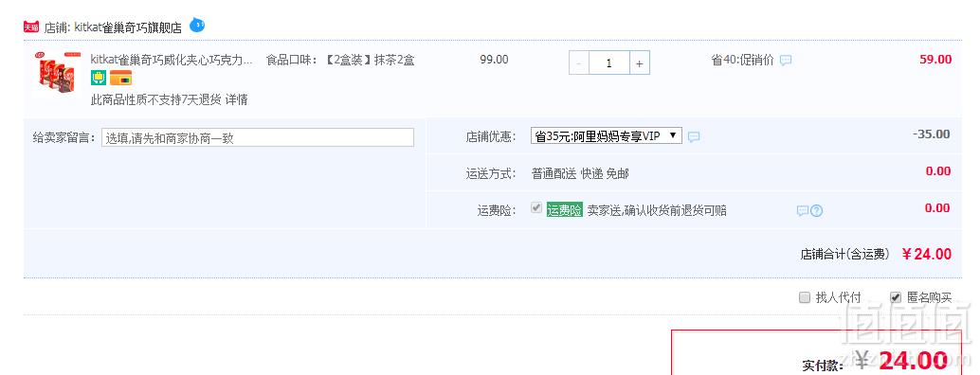
Task: Click the -35.00 discount amount
Action: pos(932,134)
